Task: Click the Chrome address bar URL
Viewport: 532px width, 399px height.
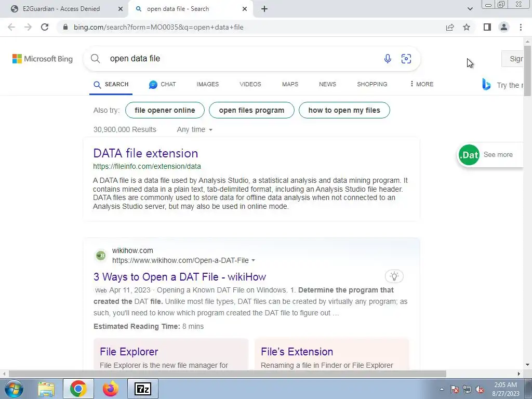Action: tap(158, 27)
